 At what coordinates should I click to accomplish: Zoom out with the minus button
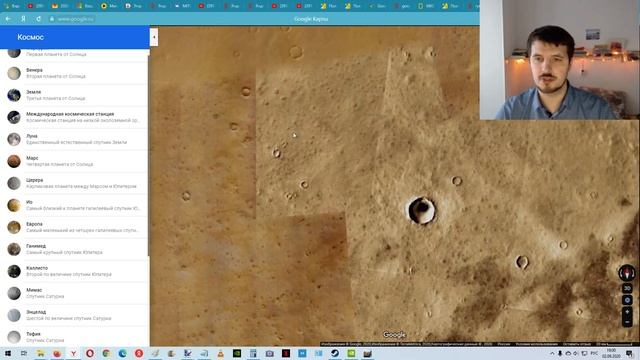pos(627,322)
